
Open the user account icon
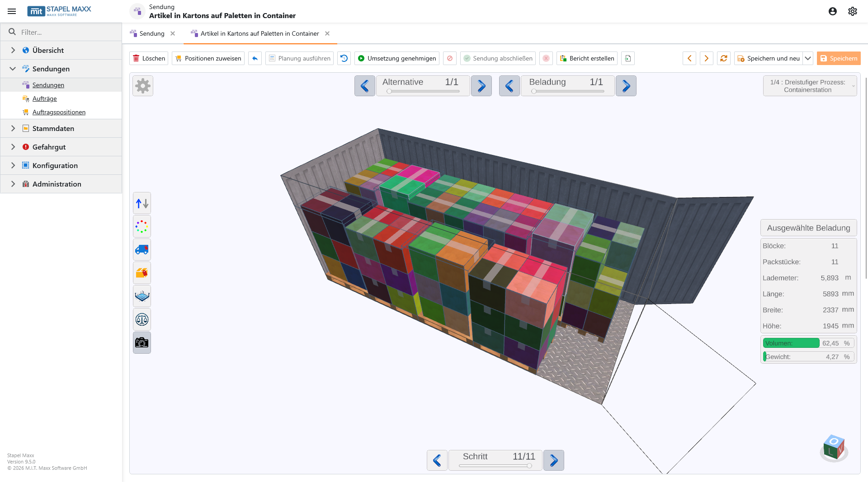833,11
